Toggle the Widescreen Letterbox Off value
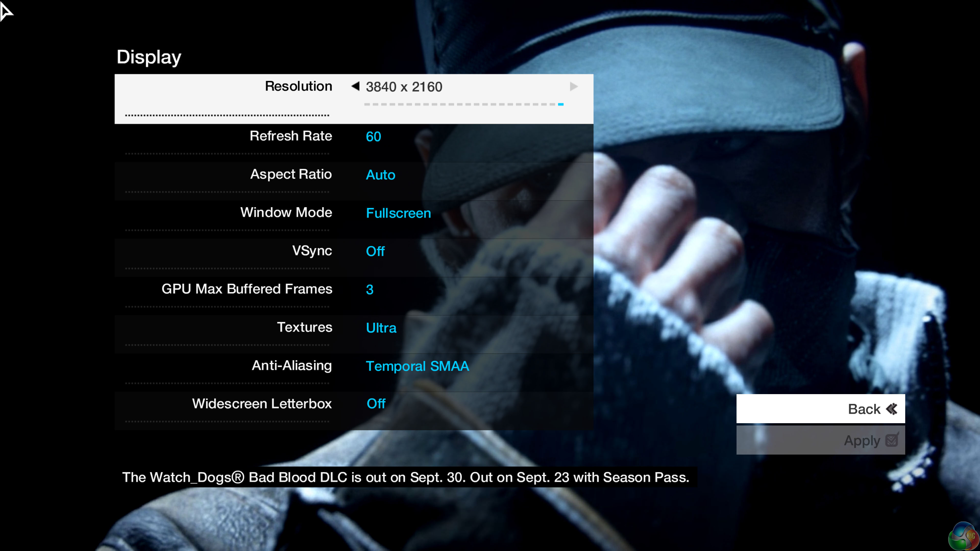The height and width of the screenshot is (551, 980). 376,404
